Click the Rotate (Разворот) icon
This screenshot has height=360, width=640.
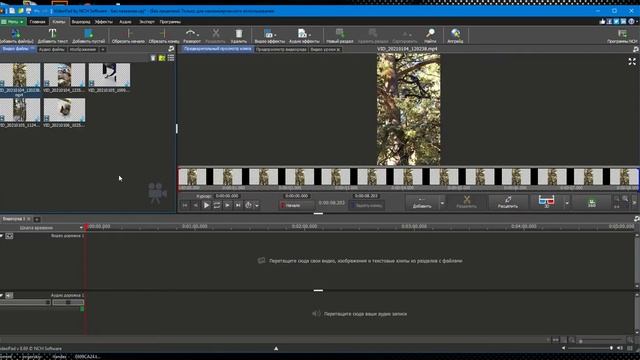pos(190,33)
